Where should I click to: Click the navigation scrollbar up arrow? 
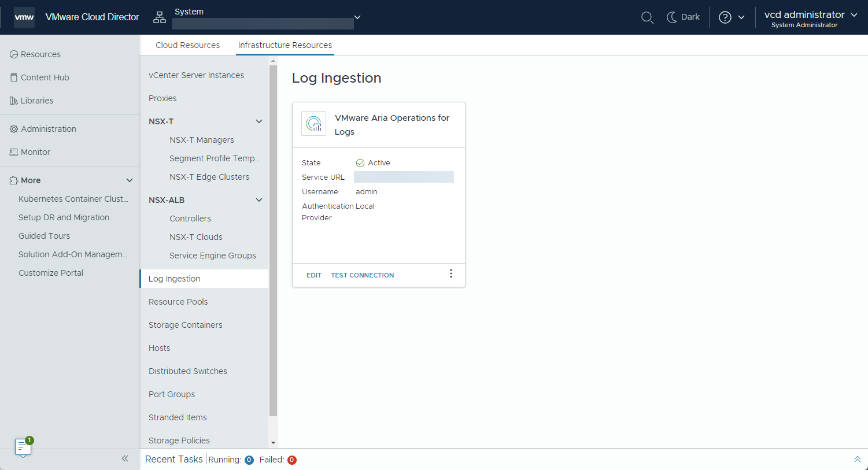click(273, 60)
